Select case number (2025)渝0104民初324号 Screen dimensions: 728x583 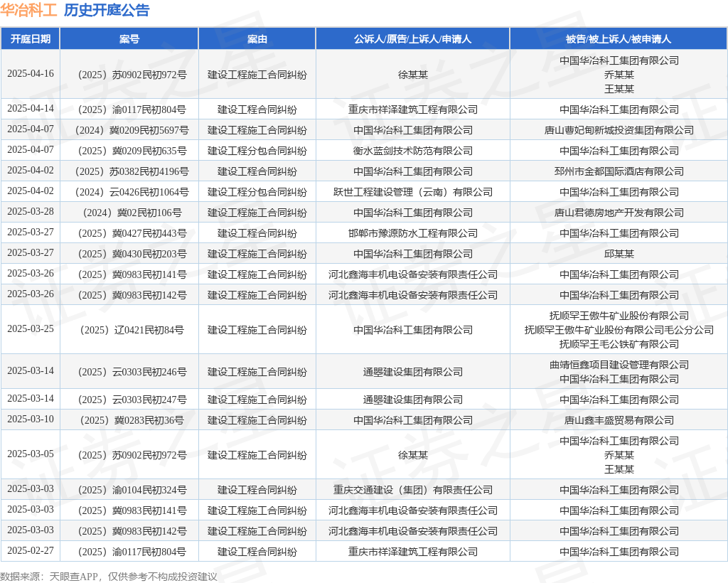(x=132, y=490)
